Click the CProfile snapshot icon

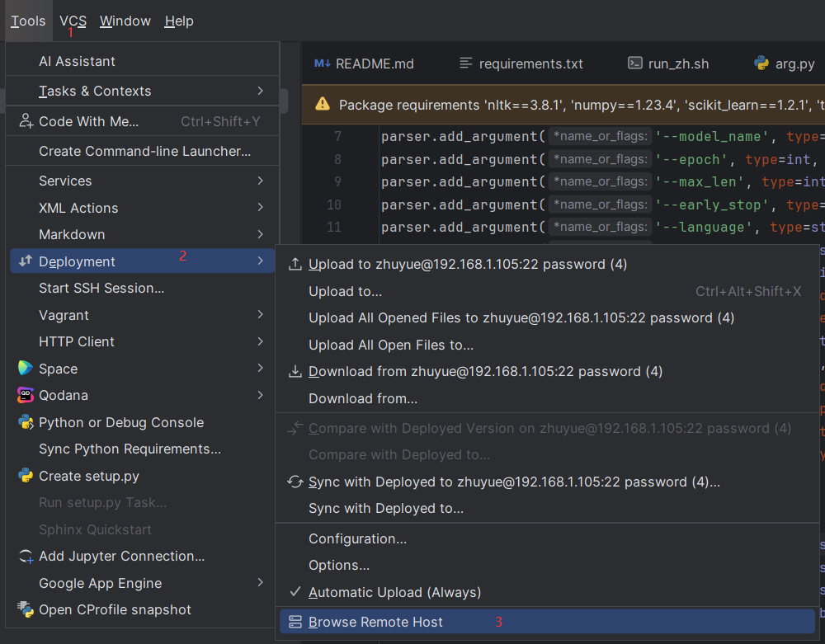coord(26,610)
